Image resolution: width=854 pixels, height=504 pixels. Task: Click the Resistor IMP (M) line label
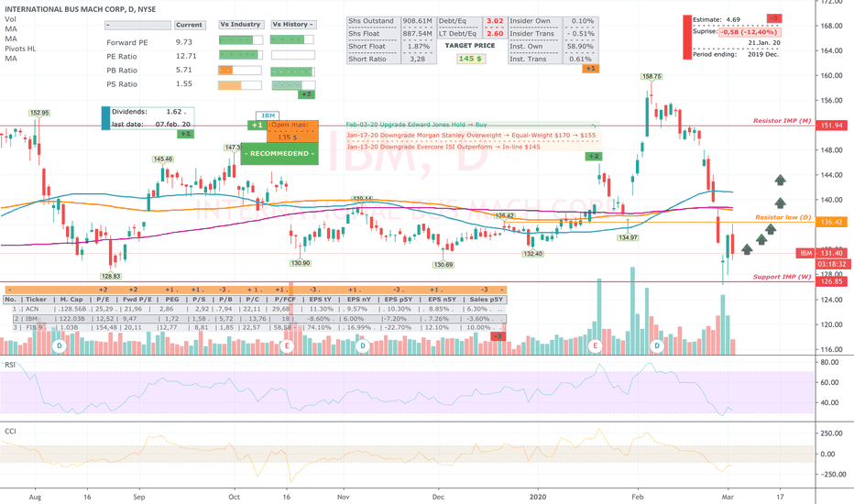783,121
